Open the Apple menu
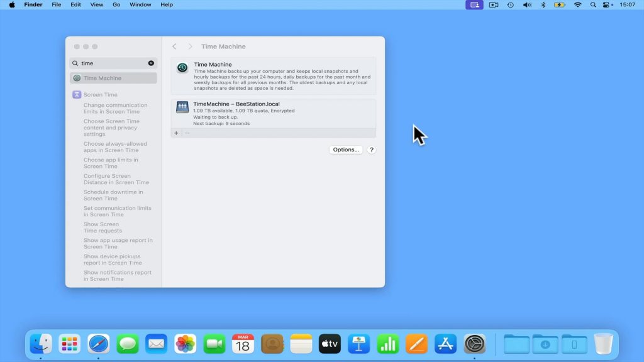This screenshot has height=362, width=644. (x=12, y=4)
